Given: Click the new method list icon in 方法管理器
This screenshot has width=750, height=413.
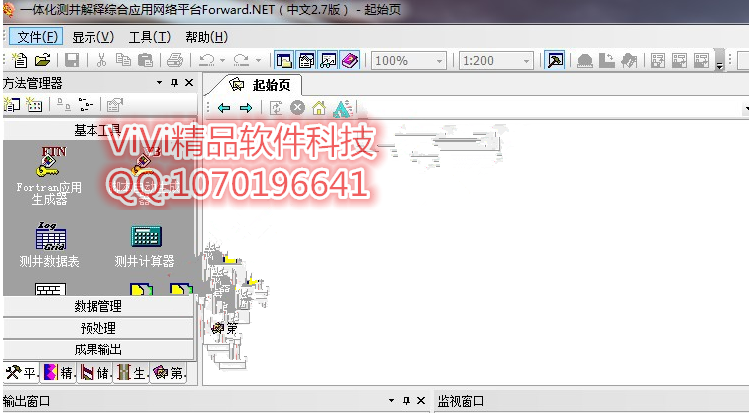Looking at the screenshot, I should [x=12, y=104].
